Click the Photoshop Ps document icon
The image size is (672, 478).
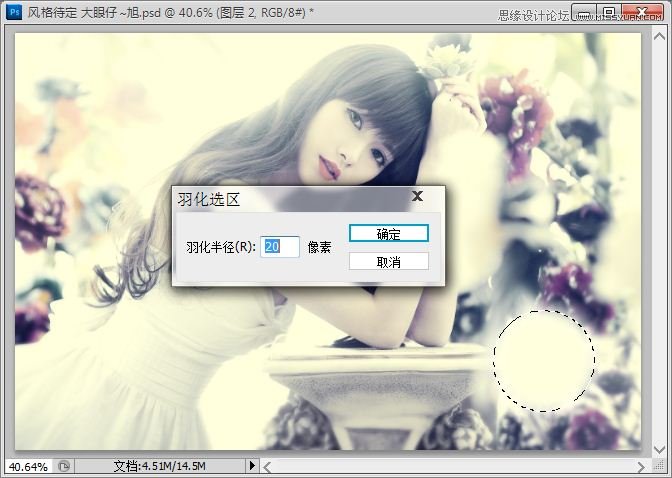click(x=15, y=12)
